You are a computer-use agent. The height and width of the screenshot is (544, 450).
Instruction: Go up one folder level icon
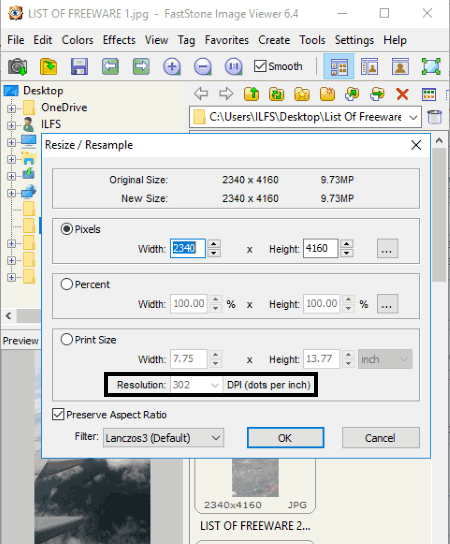251,94
